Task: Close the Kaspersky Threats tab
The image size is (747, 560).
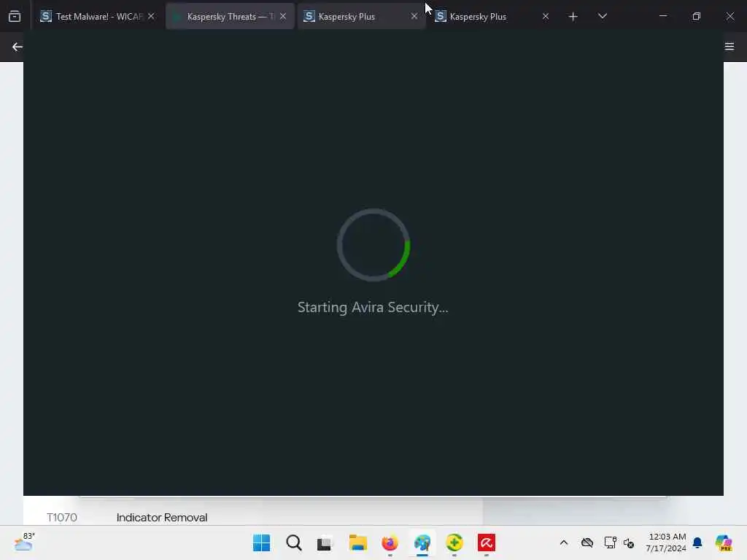Action: 283,16
